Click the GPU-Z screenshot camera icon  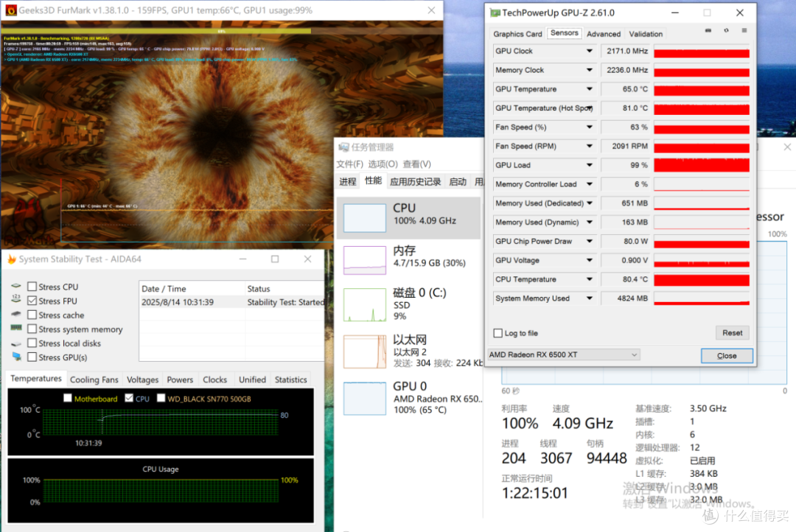(708, 30)
